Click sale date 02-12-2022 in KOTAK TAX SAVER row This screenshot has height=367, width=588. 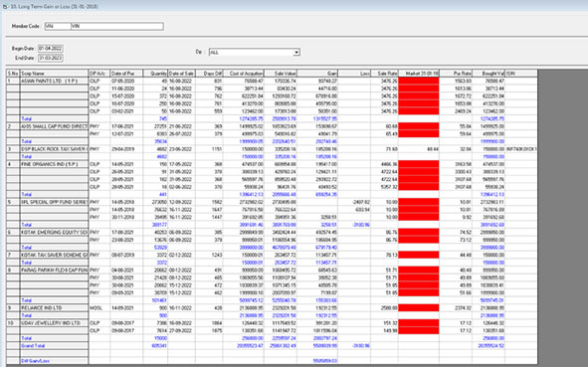point(180,255)
